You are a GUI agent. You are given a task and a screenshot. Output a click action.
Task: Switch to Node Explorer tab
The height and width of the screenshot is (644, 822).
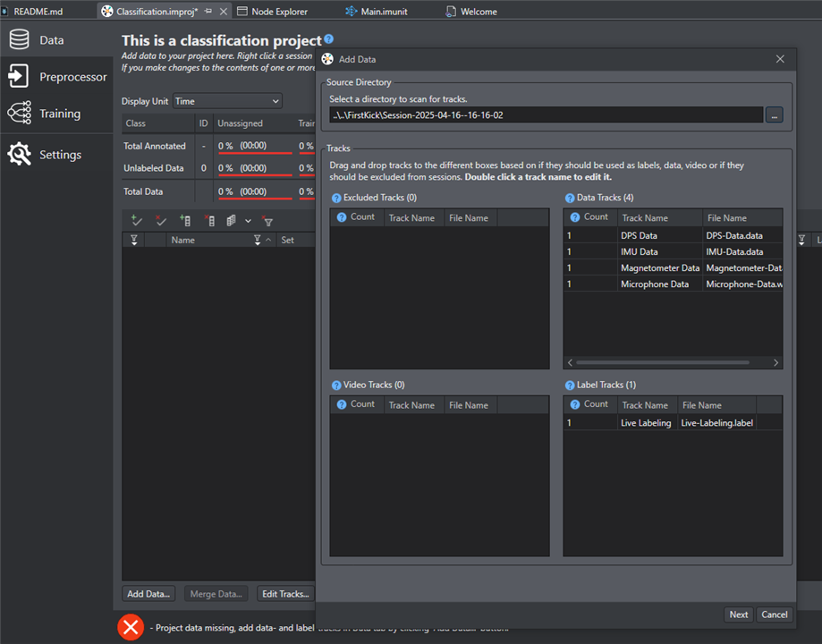273,12
